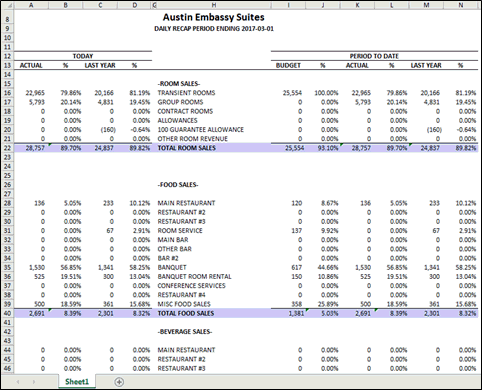This screenshot has width=482, height=390.
Task: Click the 93.10% cell
Action: 328,148
